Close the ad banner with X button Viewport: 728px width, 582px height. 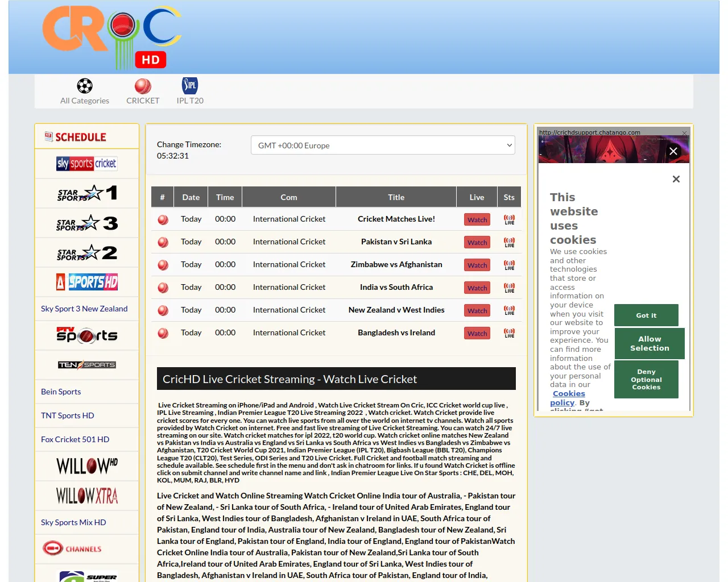tap(673, 151)
